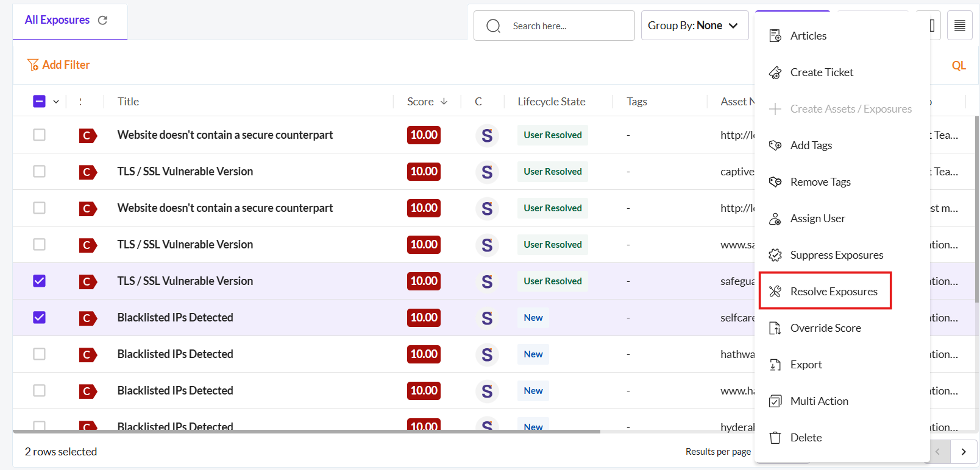Click the Export file icon

point(775,365)
